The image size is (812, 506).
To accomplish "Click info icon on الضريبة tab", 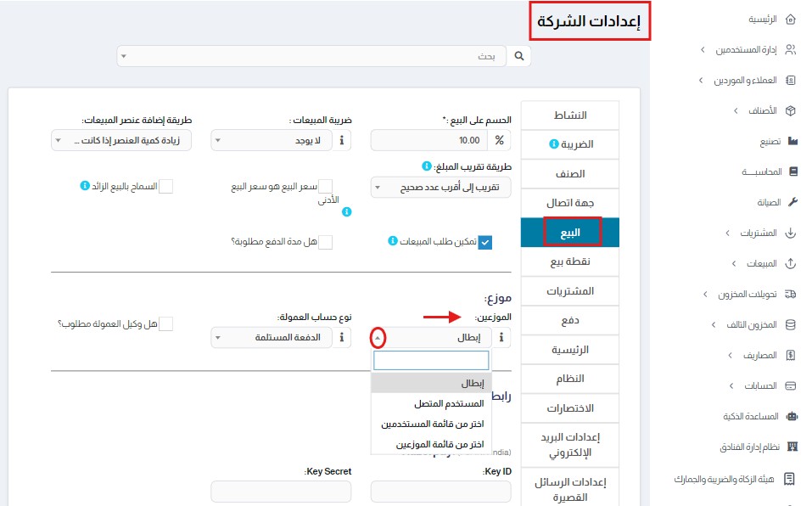I will click(553, 144).
